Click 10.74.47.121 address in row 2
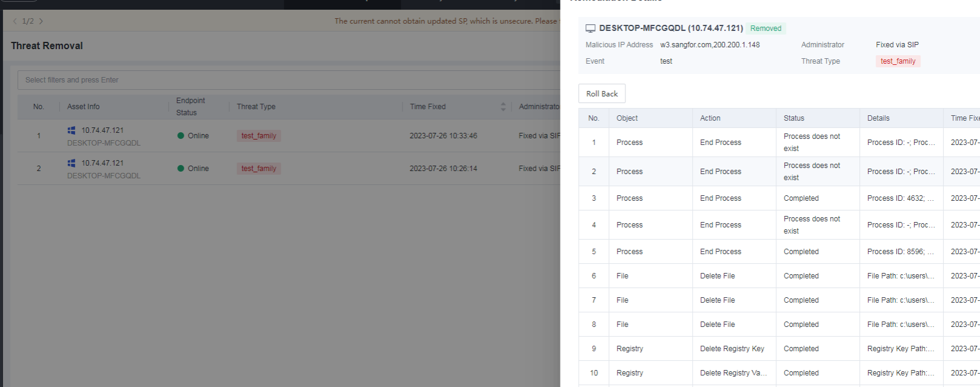980x387 pixels. pos(102,163)
